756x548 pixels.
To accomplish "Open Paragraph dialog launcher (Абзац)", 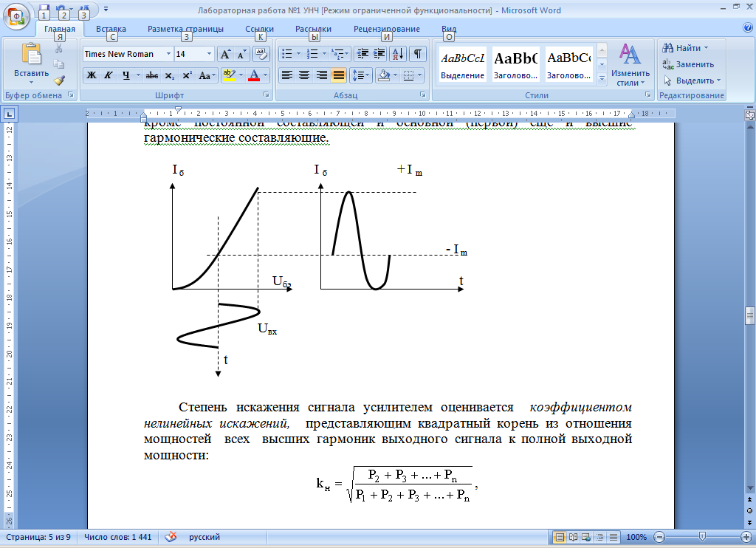I will point(423,95).
